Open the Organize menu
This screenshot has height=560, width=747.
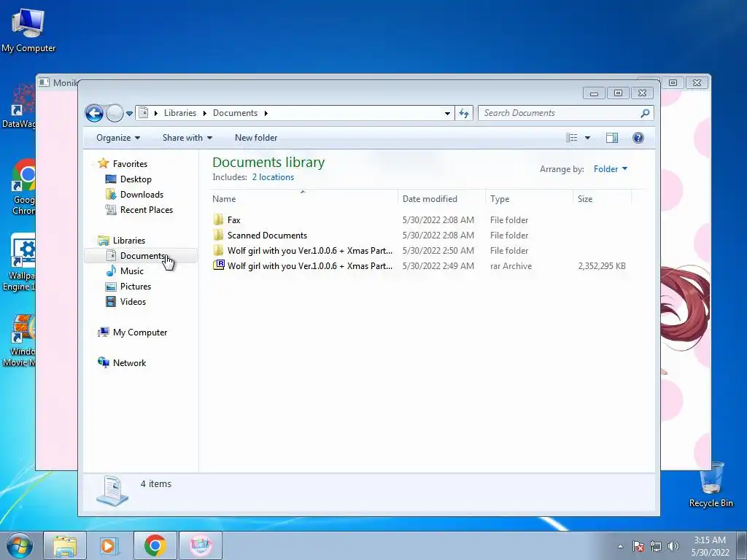coord(117,138)
